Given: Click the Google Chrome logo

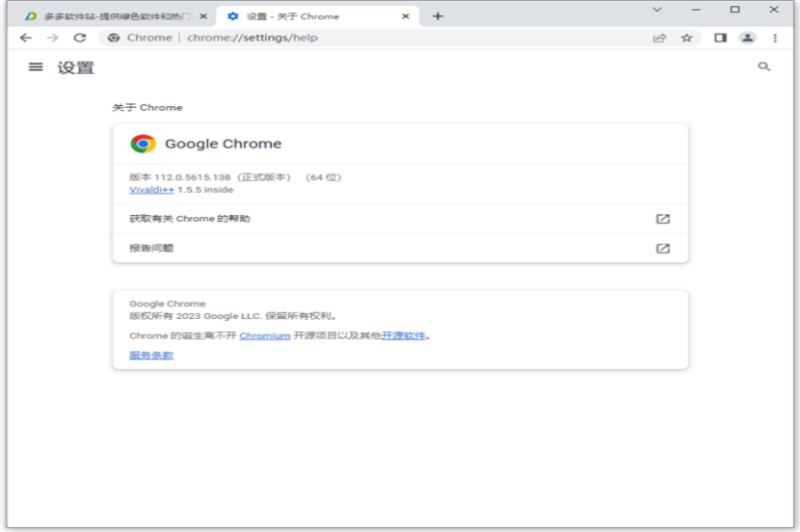Looking at the screenshot, I should [143, 144].
